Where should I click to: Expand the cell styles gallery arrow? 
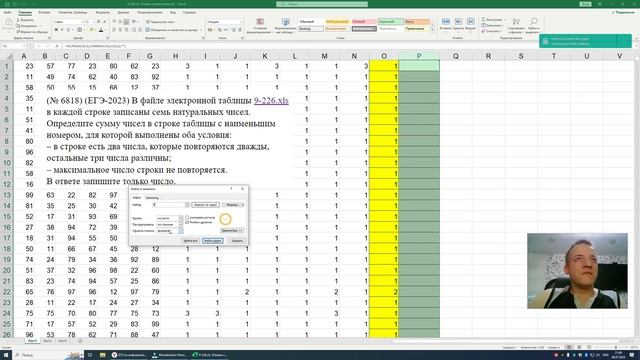point(433,30)
